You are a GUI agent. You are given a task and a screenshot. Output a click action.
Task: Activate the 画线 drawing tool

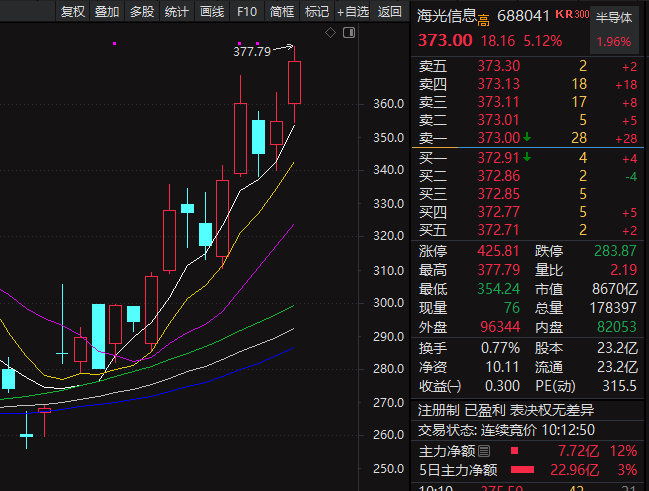212,12
